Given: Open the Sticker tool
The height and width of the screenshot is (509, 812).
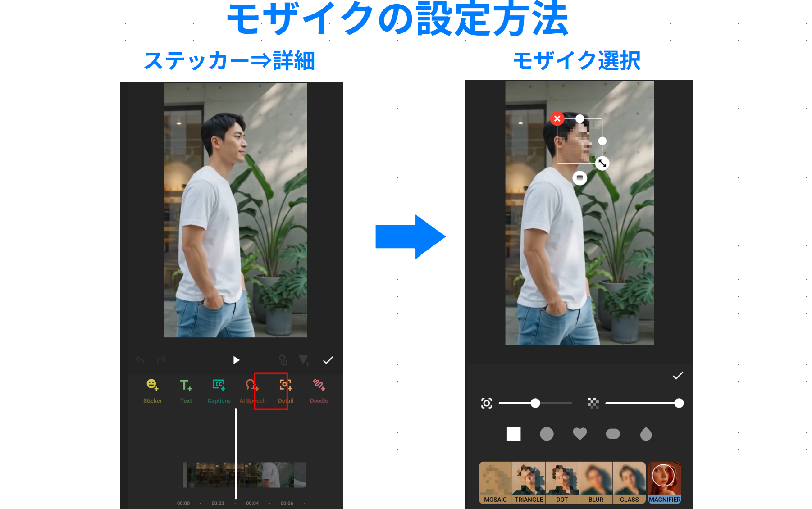Looking at the screenshot, I should [x=152, y=391].
